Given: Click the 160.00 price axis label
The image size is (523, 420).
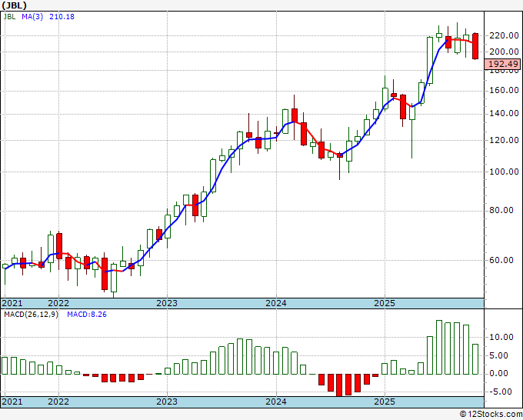Looking at the screenshot, I should (x=504, y=91).
